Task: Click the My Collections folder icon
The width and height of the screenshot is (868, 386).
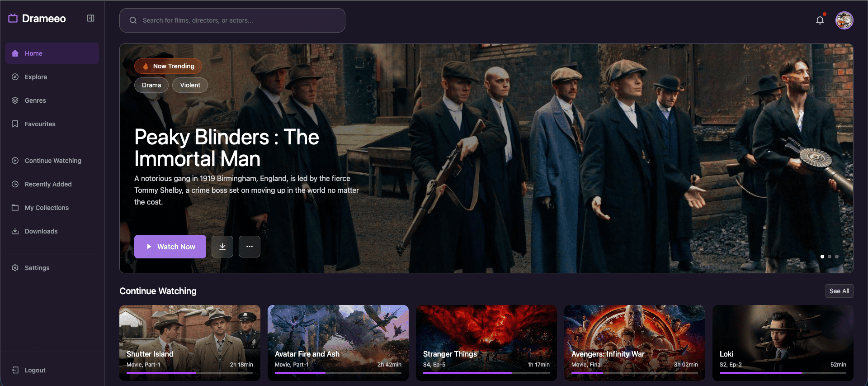Action: pyautogui.click(x=15, y=208)
